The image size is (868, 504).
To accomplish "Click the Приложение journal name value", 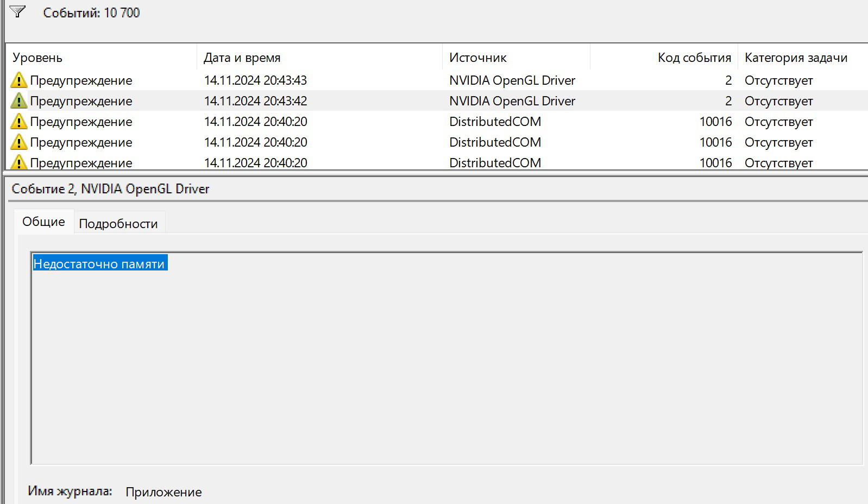I will 163,492.
